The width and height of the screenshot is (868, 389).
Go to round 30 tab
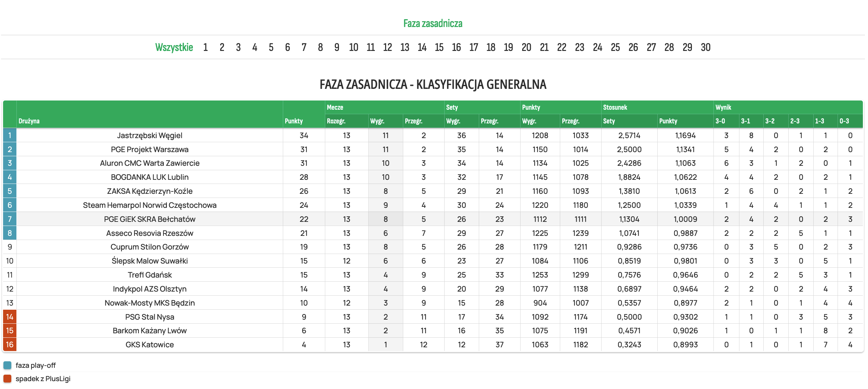[x=705, y=47]
